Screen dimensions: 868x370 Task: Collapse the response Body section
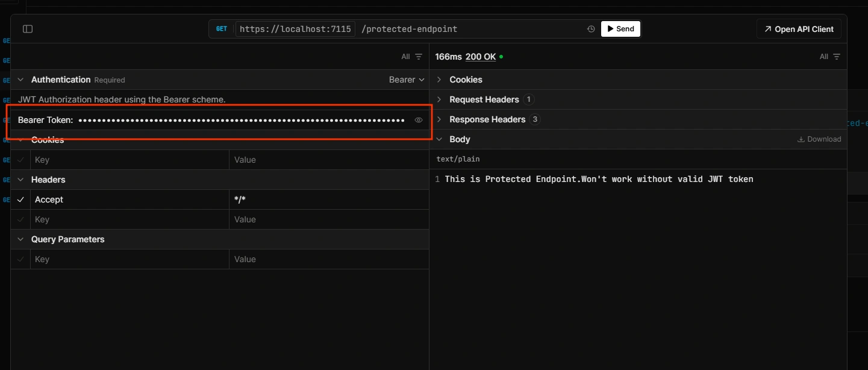coord(439,139)
